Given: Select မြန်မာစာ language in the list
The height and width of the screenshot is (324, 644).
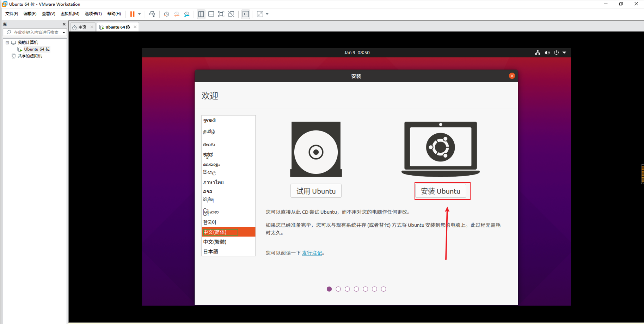Looking at the screenshot, I should (x=228, y=212).
